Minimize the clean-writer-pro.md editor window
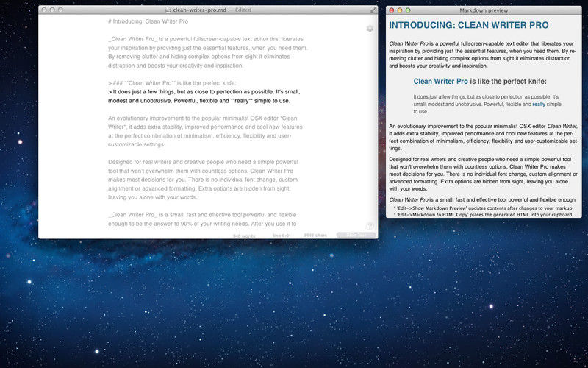Viewport: 588px width, 368px height. click(52, 10)
